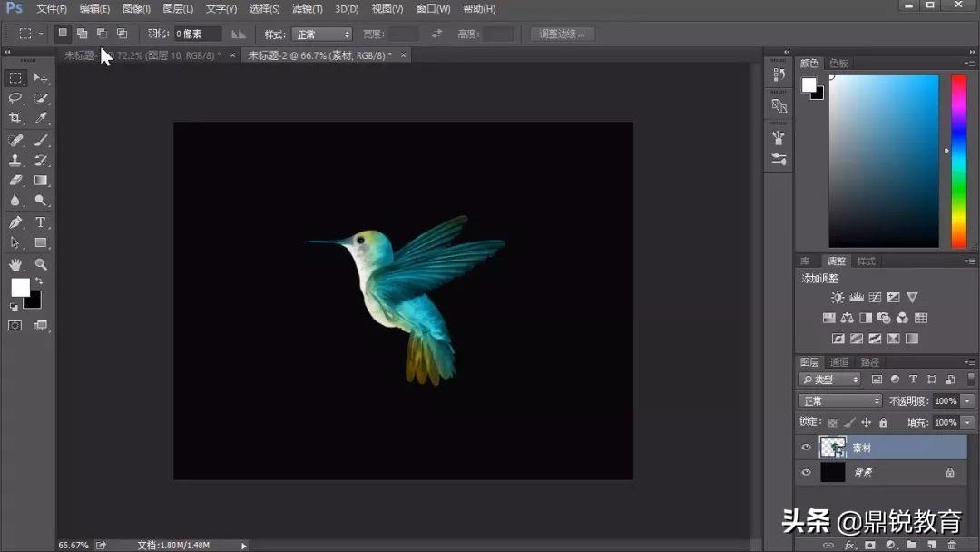Hide the 素材 layer via eye icon

coord(807,448)
